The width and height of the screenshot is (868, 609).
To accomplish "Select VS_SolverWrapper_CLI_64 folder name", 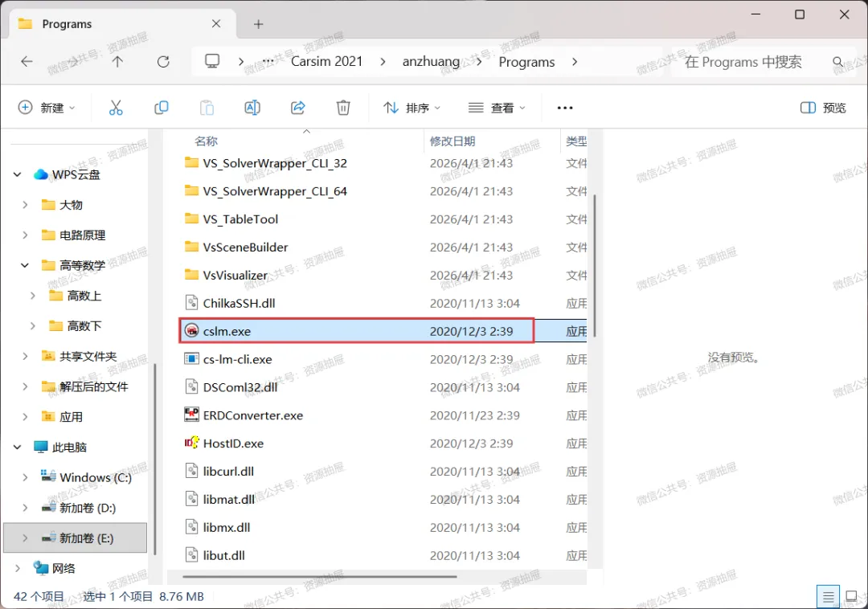I will pyautogui.click(x=275, y=191).
